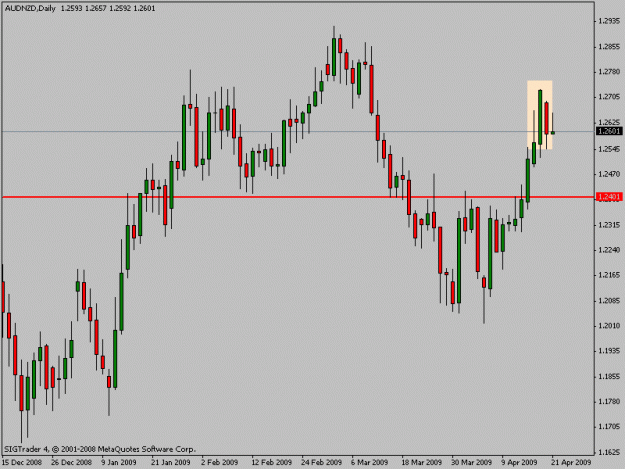Screen dimensions: 625x469
Task: Click the highlighted rectangle around recent candles
Action: pos(540,115)
